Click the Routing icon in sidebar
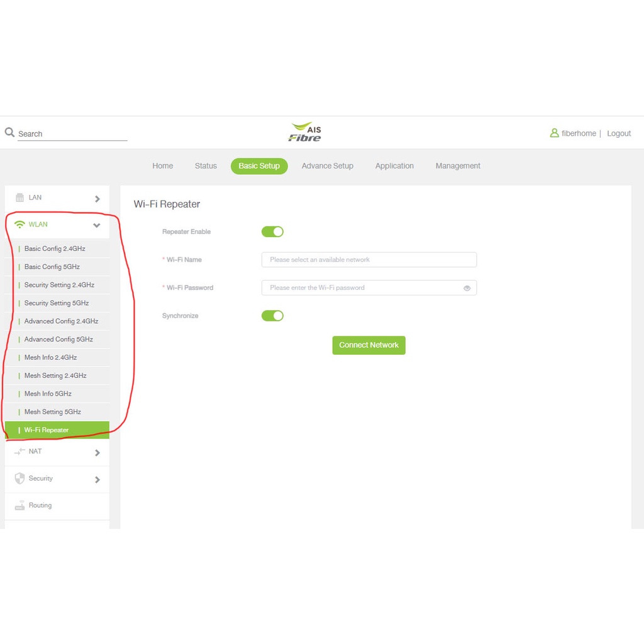Viewport: 644px width, 644px height. (x=19, y=506)
